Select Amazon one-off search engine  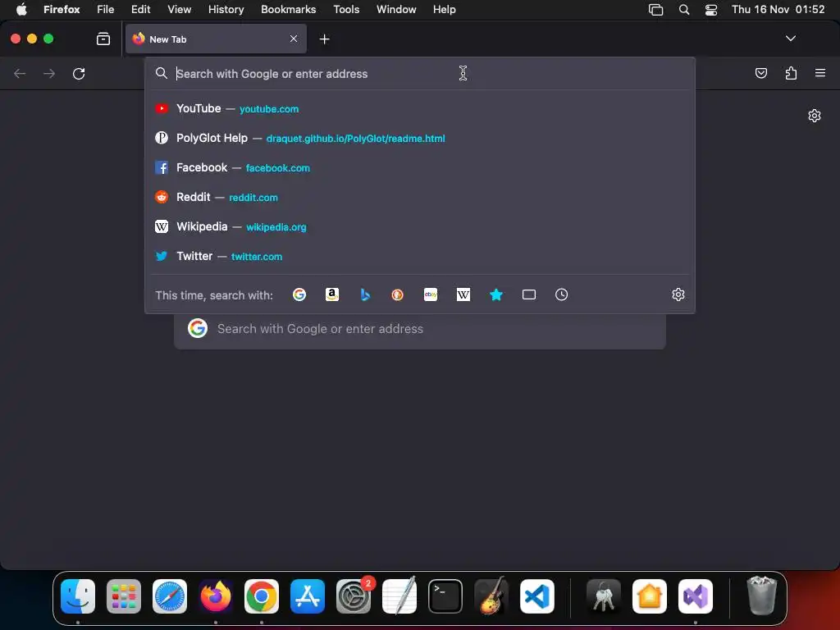pos(332,294)
